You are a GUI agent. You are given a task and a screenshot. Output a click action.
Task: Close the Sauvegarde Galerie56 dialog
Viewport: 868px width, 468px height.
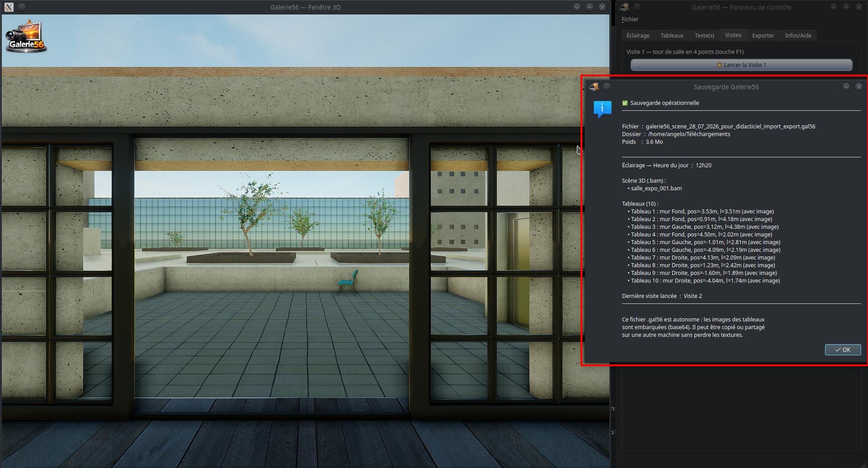[859, 87]
